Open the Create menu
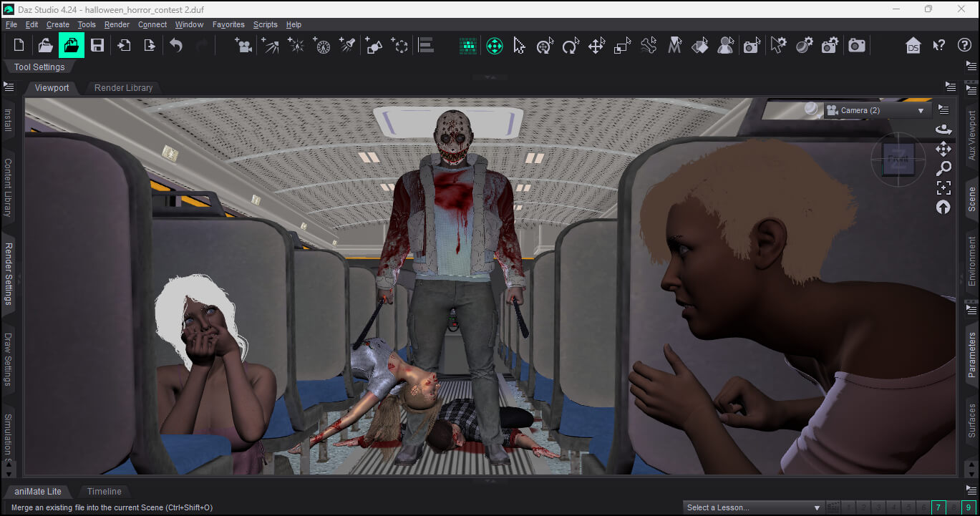Screen dimensions: 980x516 (x=58, y=24)
